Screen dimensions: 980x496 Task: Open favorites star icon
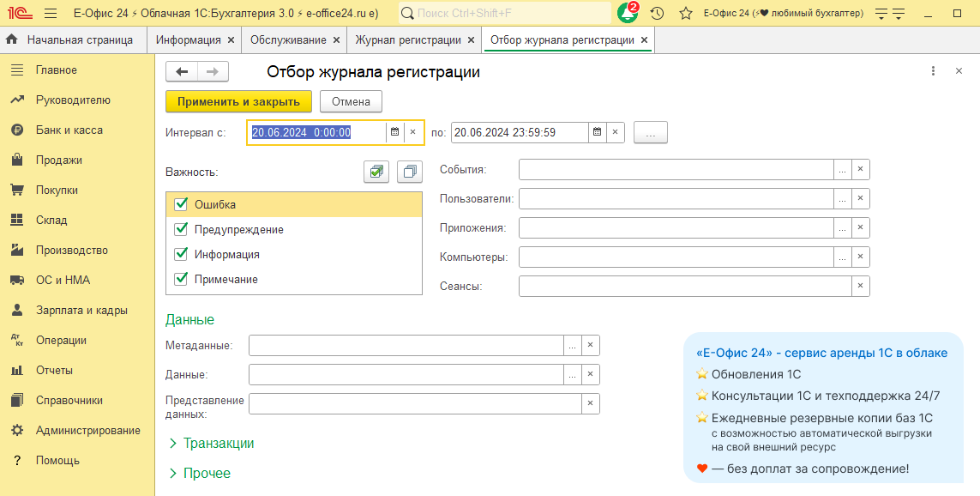click(686, 13)
